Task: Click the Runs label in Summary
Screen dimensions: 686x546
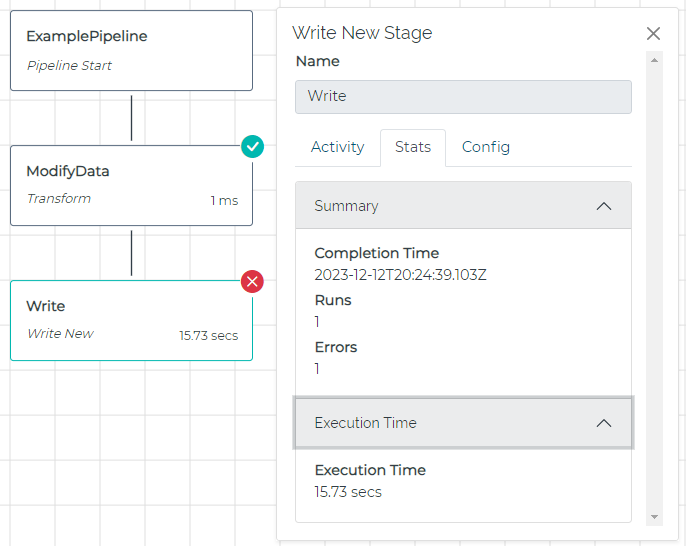Action: tap(333, 301)
